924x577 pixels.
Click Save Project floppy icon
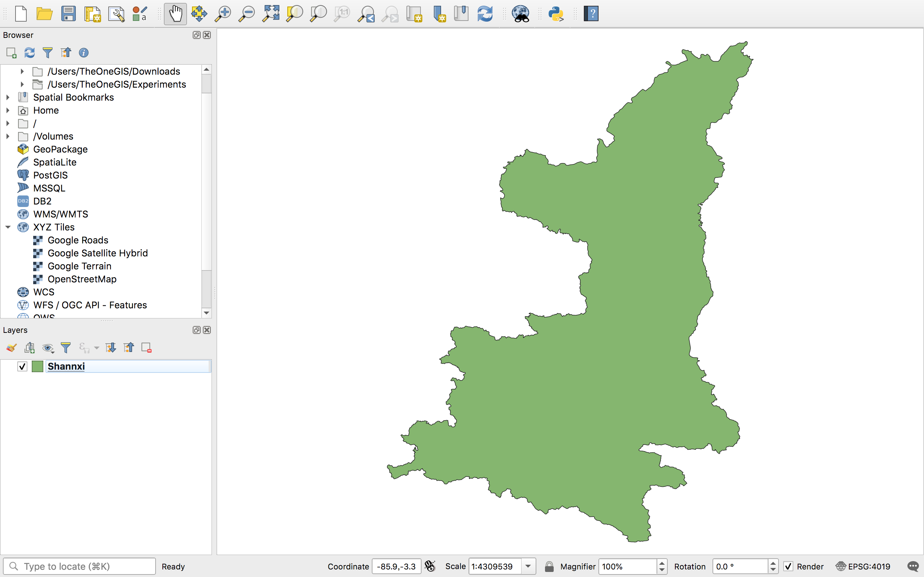(68, 14)
